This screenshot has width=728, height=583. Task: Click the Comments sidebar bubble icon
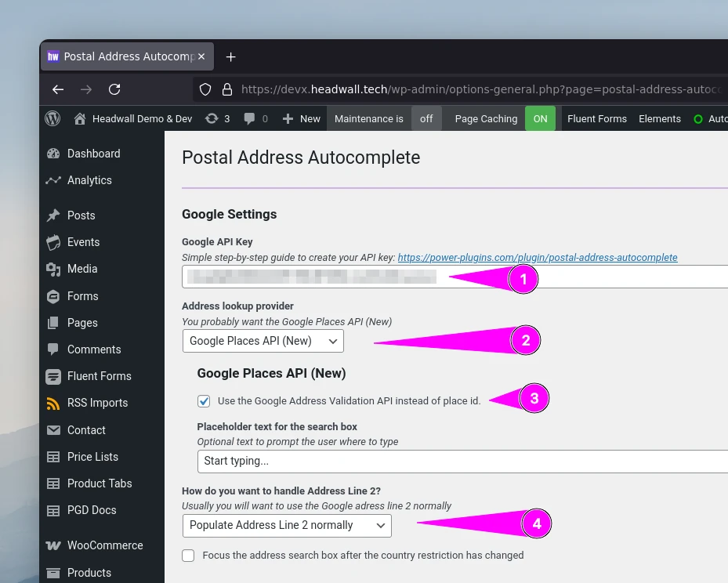click(x=53, y=349)
